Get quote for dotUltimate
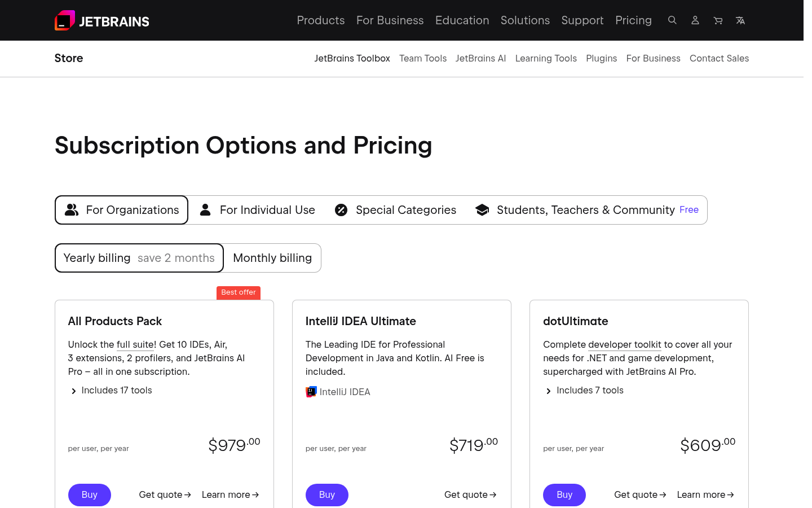 pos(641,495)
